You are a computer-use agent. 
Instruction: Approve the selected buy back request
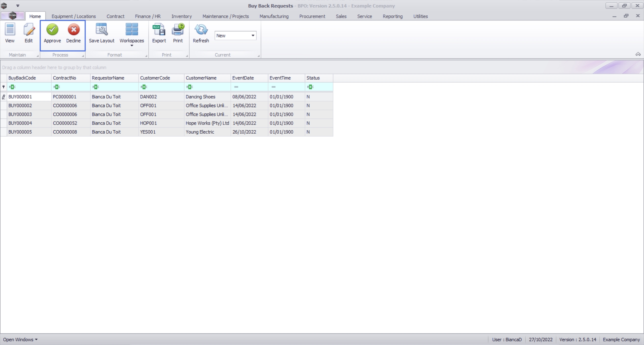[52, 33]
